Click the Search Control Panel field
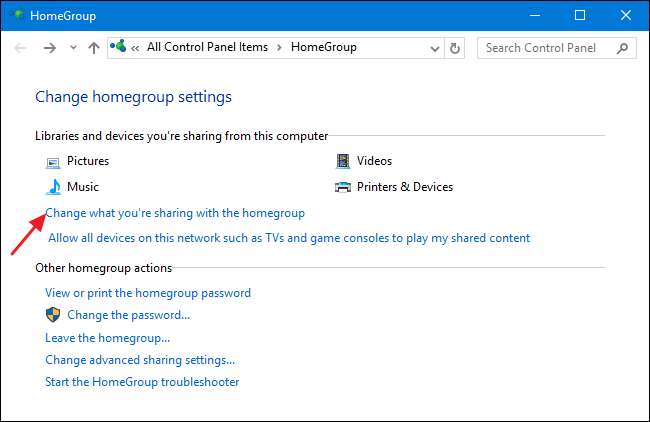The image size is (650, 422). (x=545, y=47)
